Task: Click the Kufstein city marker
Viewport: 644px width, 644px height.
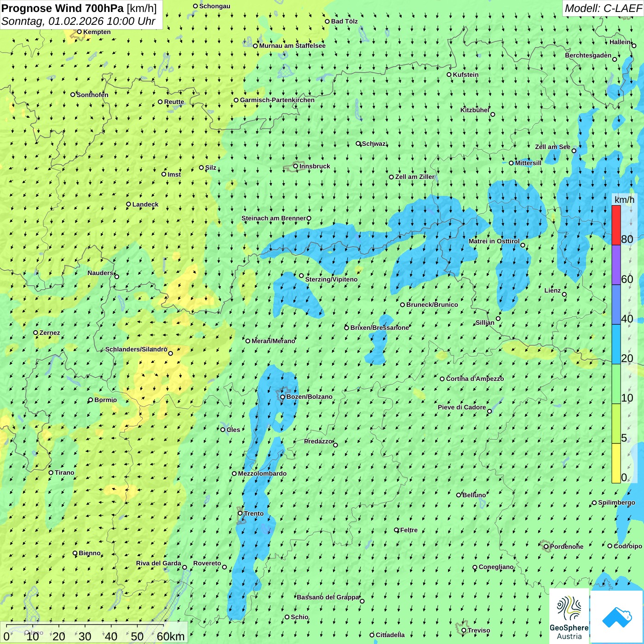Action: pyautogui.click(x=449, y=75)
